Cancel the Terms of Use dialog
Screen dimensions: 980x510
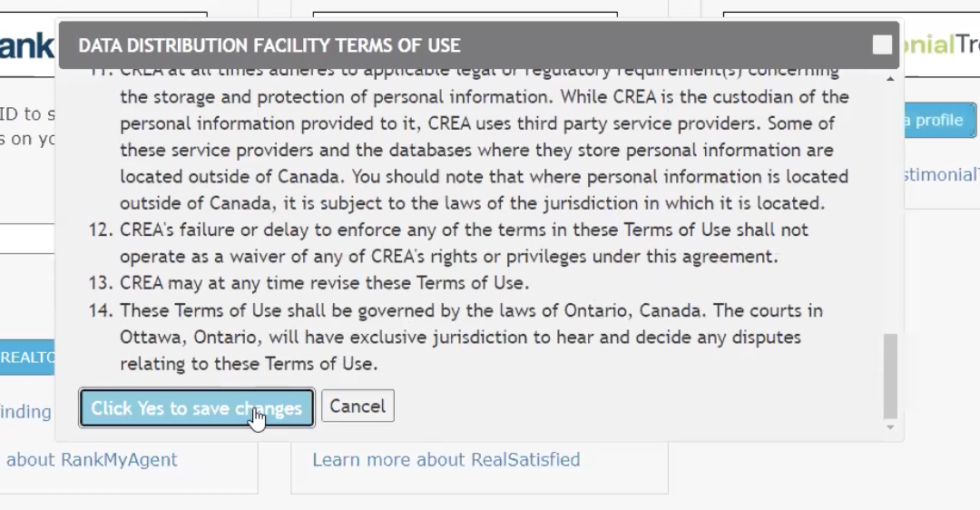click(358, 407)
